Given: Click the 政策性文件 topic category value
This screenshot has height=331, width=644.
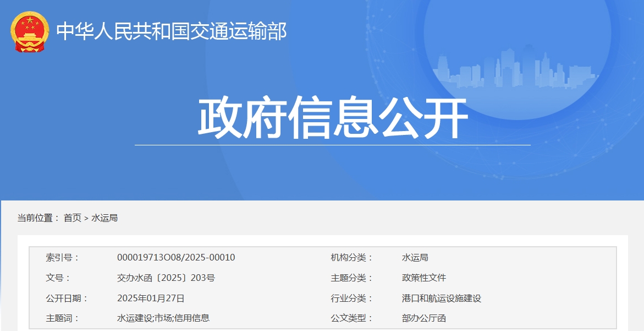Looking at the screenshot, I should 423,278.
